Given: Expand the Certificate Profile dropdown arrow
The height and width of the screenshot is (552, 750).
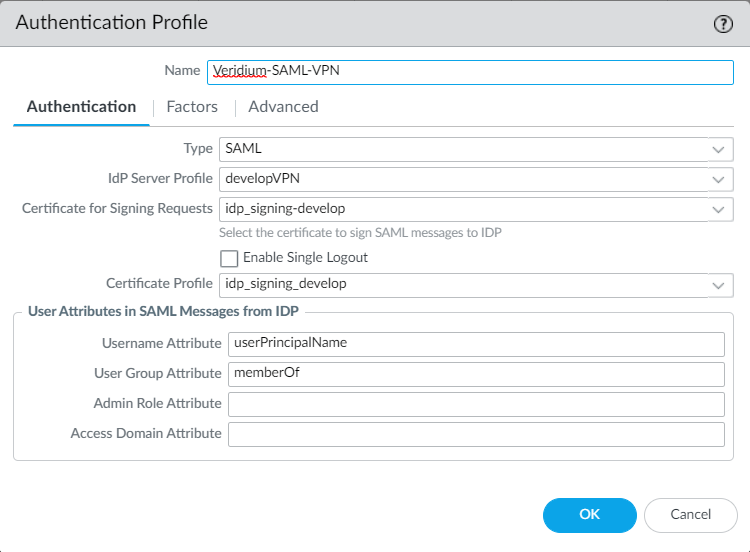Looking at the screenshot, I should point(719,285).
